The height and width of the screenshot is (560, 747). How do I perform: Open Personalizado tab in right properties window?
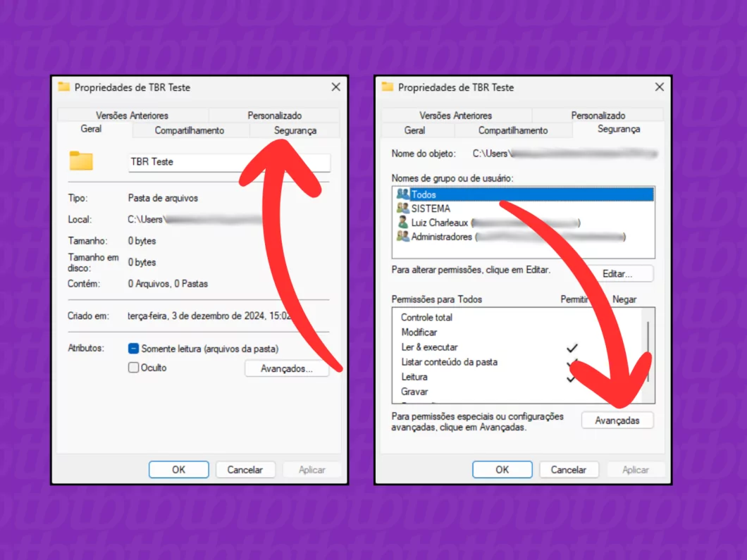point(598,116)
